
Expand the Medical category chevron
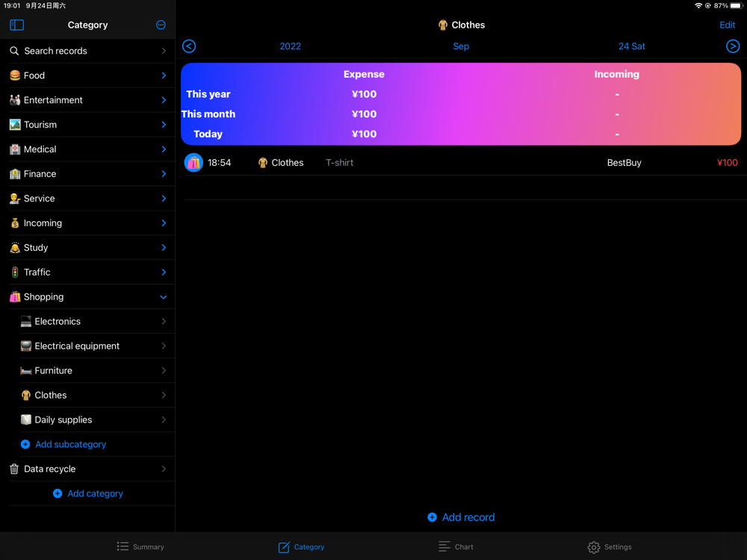(x=164, y=149)
